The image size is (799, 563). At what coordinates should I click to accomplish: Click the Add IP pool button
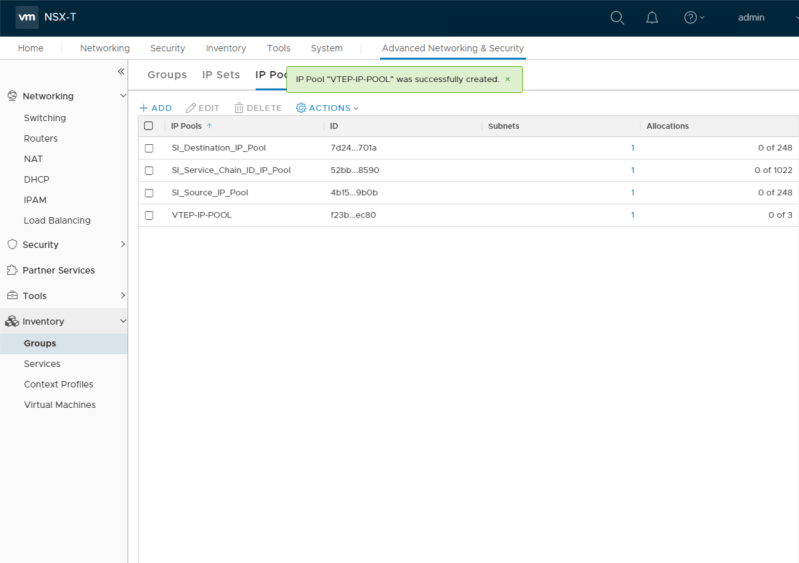[x=155, y=108]
